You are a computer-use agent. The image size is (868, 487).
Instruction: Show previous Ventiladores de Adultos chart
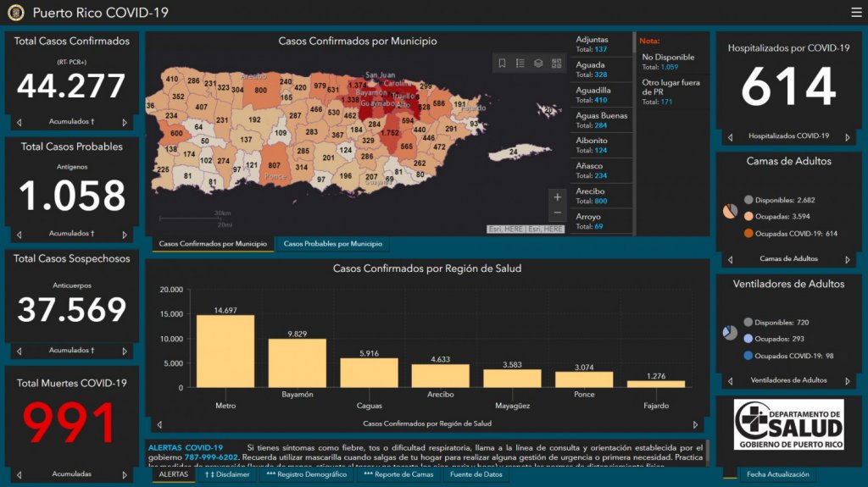coord(728,381)
